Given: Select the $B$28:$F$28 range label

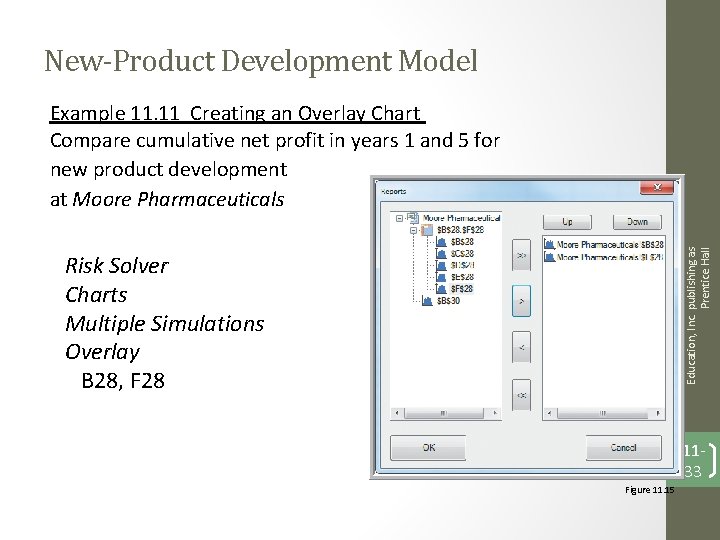Looking at the screenshot, I should (x=460, y=230).
